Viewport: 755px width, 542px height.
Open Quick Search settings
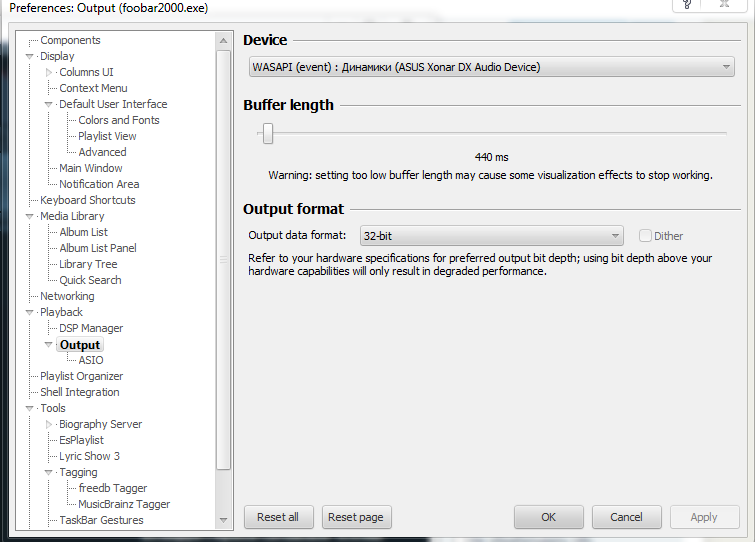[x=91, y=280]
